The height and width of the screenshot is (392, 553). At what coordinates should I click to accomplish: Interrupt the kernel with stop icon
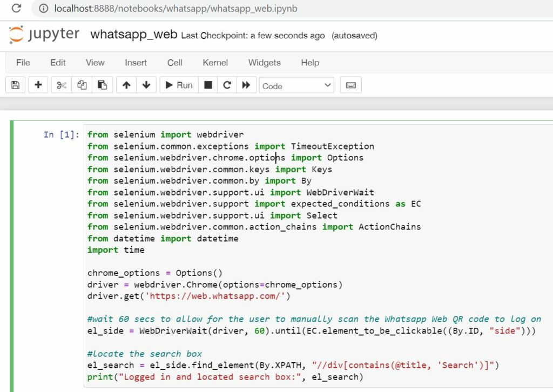pos(208,85)
